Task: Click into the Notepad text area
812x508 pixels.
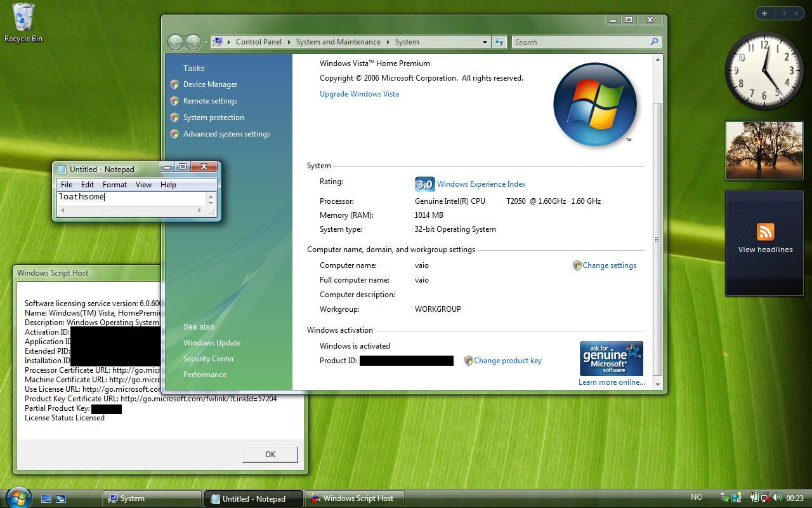Action: point(131,197)
